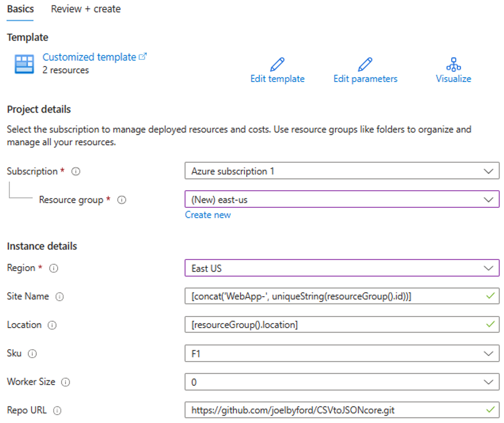The height and width of the screenshot is (423, 504).
Task: Show info tooltip for Site Name
Action: pyautogui.click(x=60, y=297)
